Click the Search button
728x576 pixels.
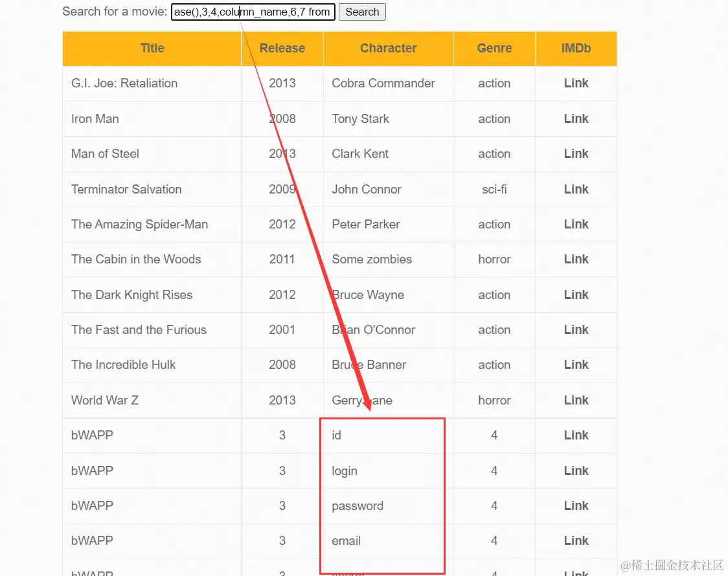(362, 12)
